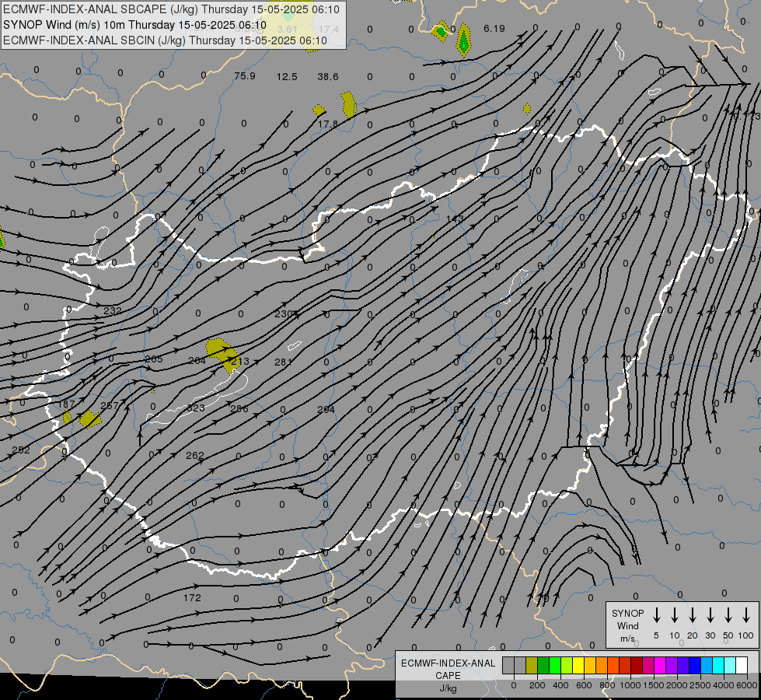Select the dark red CAPE legend swatch
The width and height of the screenshot is (761, 700).
[x=637, y=665]
